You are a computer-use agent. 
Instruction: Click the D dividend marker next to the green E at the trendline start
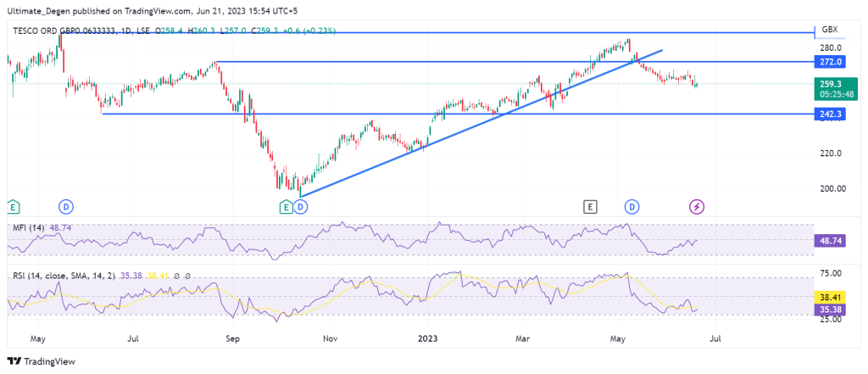pyautogui.click(x=300, y=207)
